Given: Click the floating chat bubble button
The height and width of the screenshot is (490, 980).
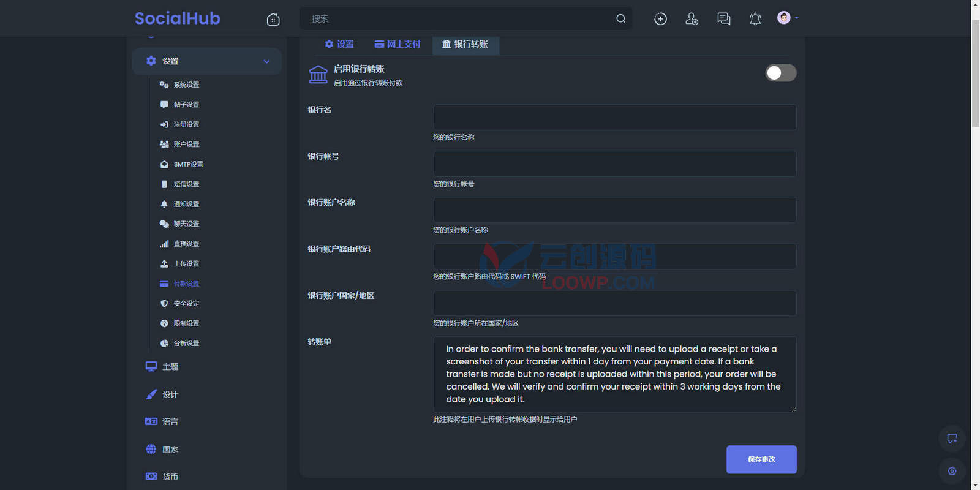Looking at the screenshot, I should (952, 439).
